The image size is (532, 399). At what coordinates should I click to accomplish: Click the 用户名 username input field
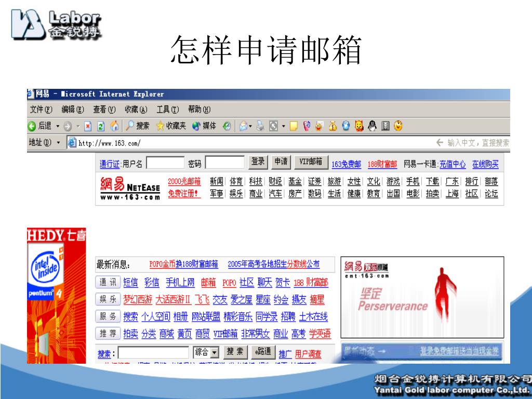(x=165, y=163)
